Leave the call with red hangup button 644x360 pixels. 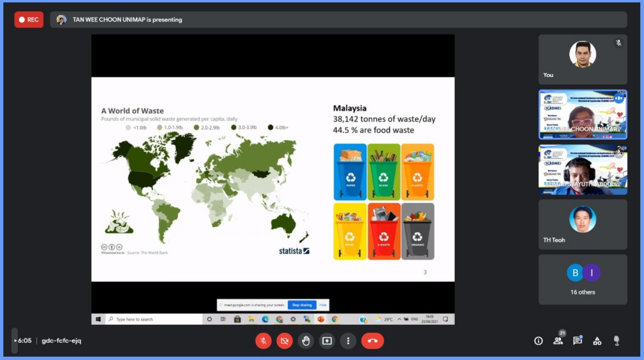click(372, 341)
